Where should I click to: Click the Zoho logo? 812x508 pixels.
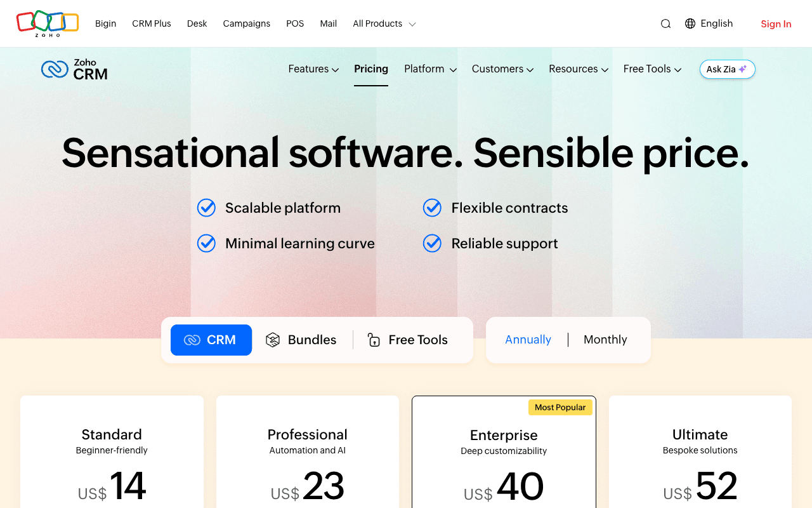pyautogui.click(x=48, y=23)
